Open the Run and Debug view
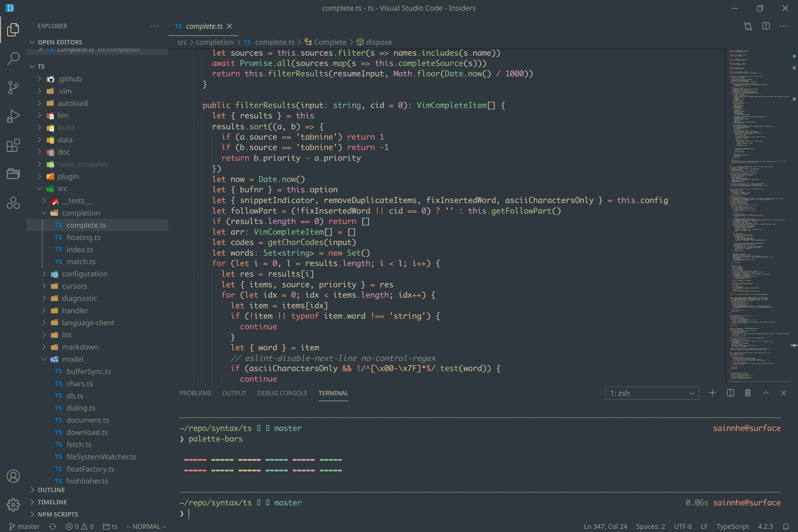Viewport: 798px width, 532px height. [13, 117]
